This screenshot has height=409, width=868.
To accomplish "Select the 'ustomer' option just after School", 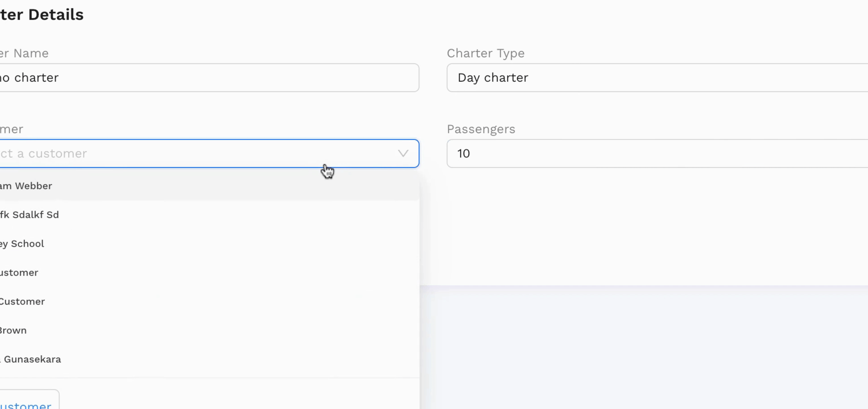I will pos(210,273).
